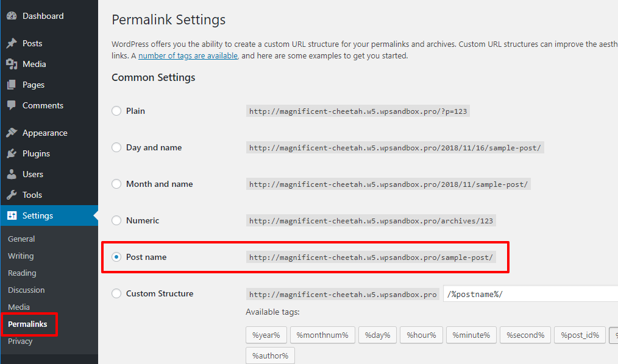Add the %monthnum% tag button
Viewport: 618px width, 364px height.
coord(322,335)
